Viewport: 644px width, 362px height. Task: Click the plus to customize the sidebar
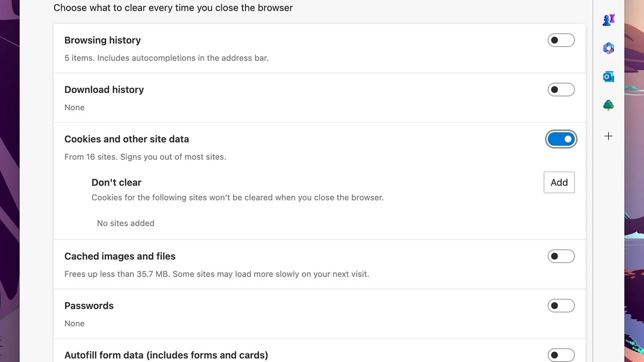(x=608, y=136)
